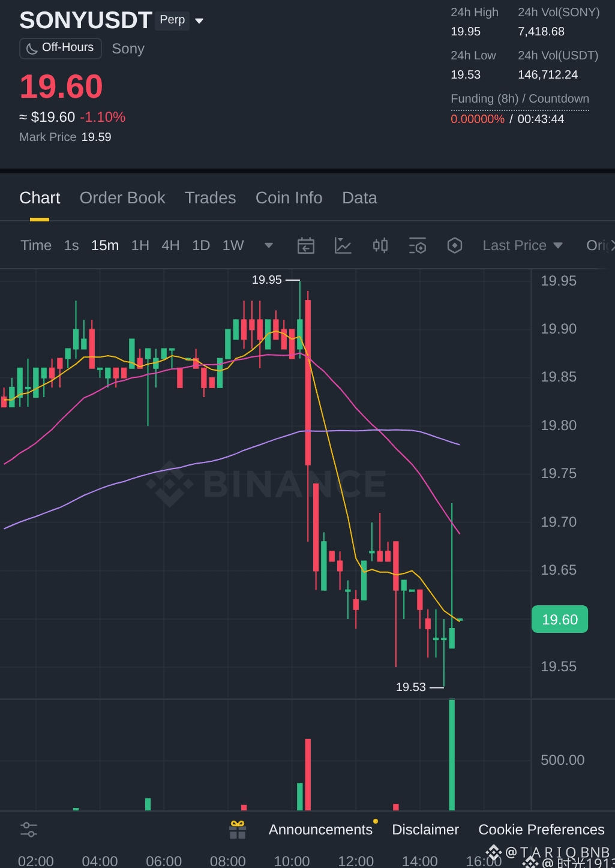Open the Coin Info tab
The image size is (615, 868).
289,198
